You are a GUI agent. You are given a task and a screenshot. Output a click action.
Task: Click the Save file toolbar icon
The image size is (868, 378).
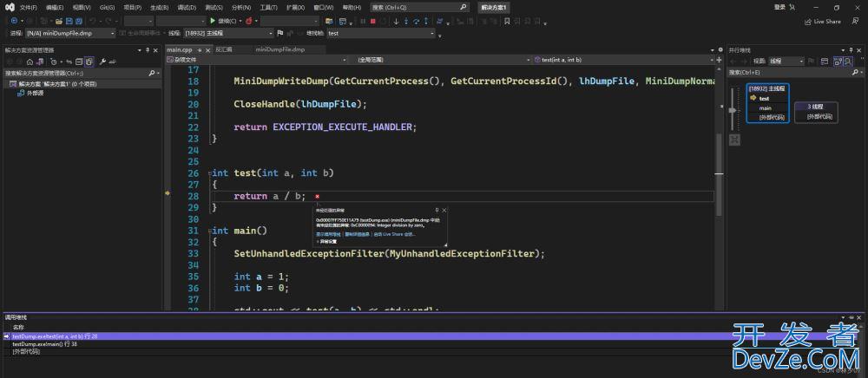coord(69,21)
